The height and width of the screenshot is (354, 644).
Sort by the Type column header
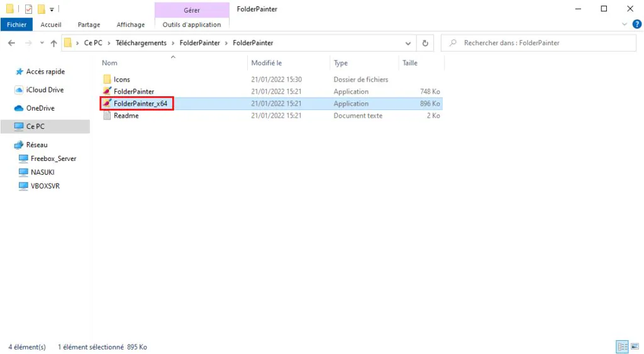(340, 63)
